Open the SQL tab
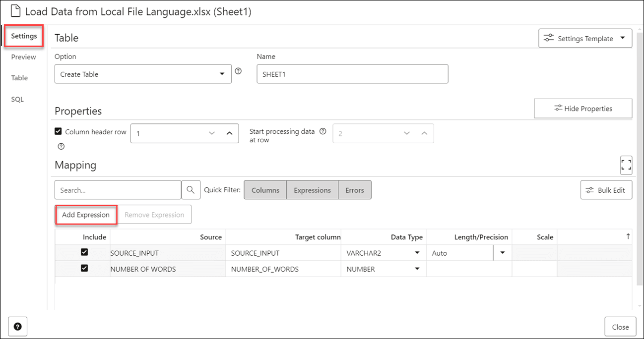 coord(17,99)
